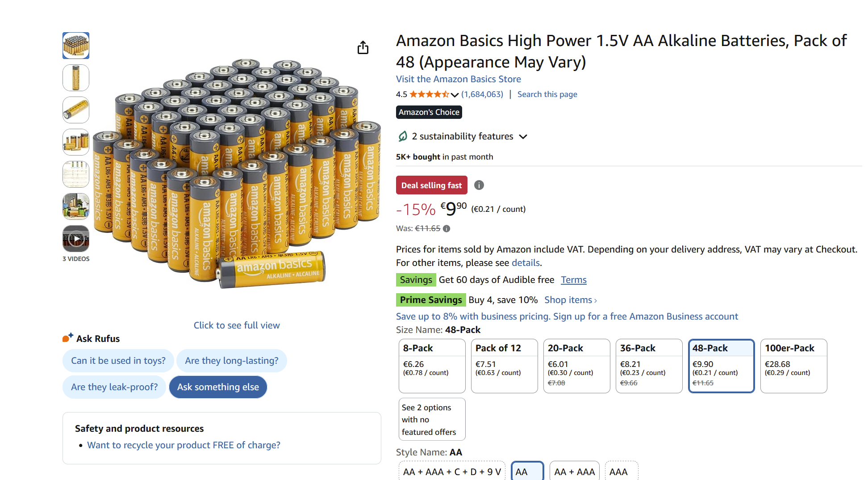Expand See 2 options with no featured offers
The height and width of the screenshot is (480, 868).
click(x=432, y=419)
